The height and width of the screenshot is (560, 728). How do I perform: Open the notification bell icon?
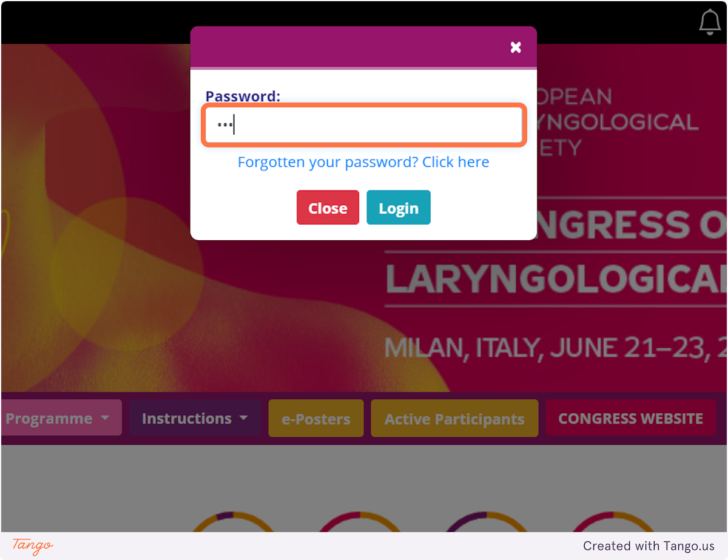point(710,22)
